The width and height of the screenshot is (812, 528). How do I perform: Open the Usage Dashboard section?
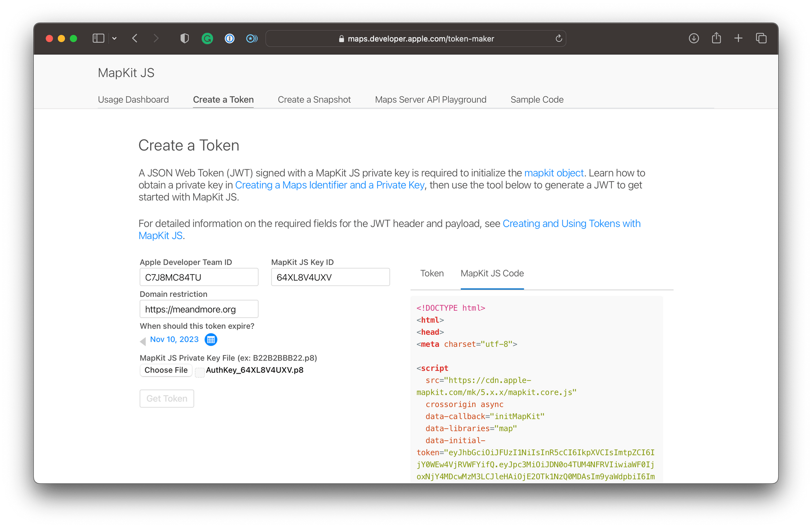[133, 100]
